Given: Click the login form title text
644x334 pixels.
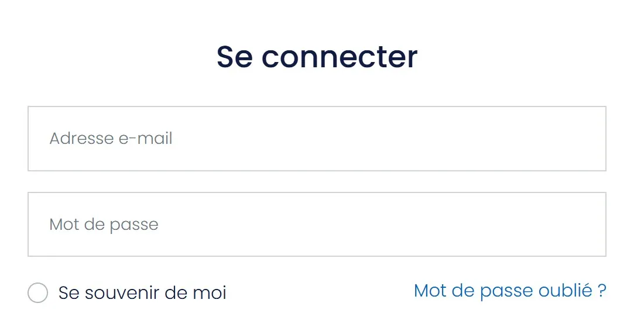Looking at the screenshot, I should point(317,57).
